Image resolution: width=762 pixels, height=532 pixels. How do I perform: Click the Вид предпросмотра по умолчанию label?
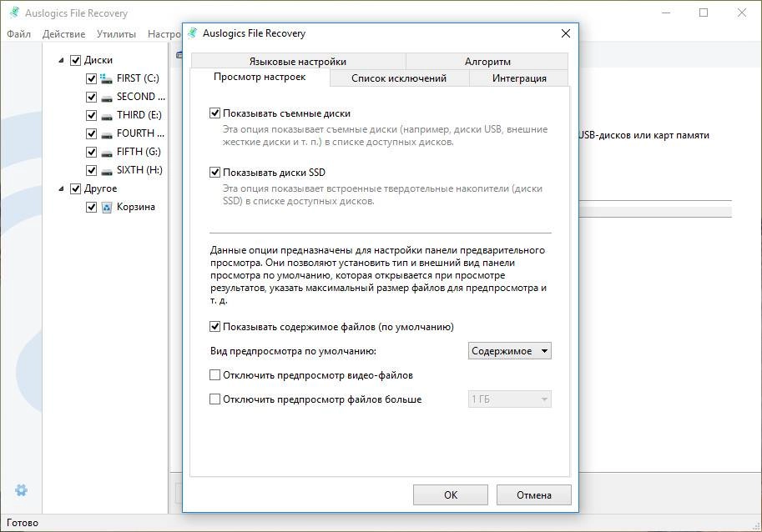coord(293,351)
